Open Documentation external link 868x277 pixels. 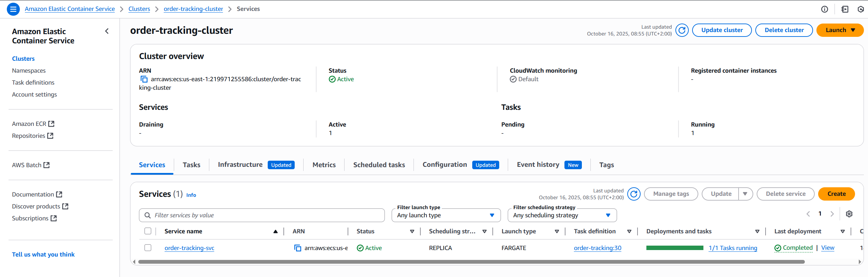[37, 194]
